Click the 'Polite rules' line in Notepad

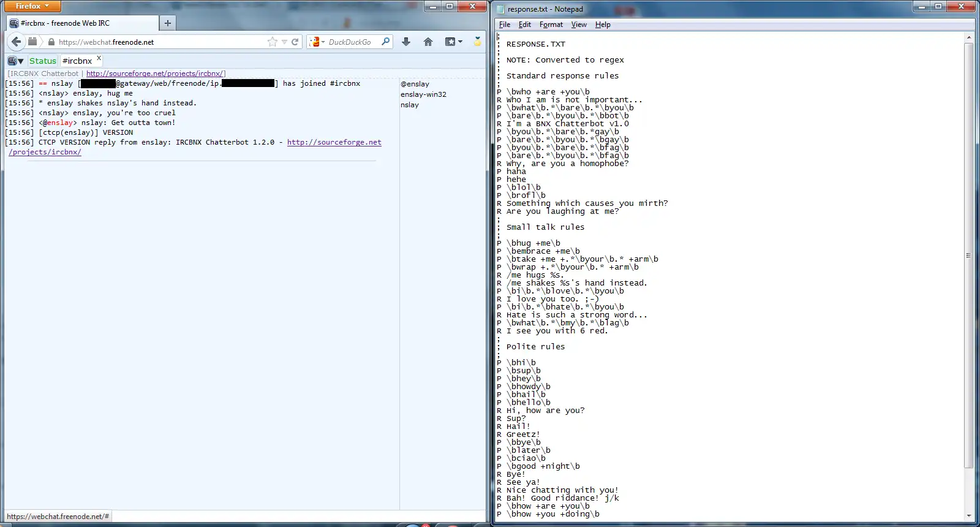coord(536,347)
